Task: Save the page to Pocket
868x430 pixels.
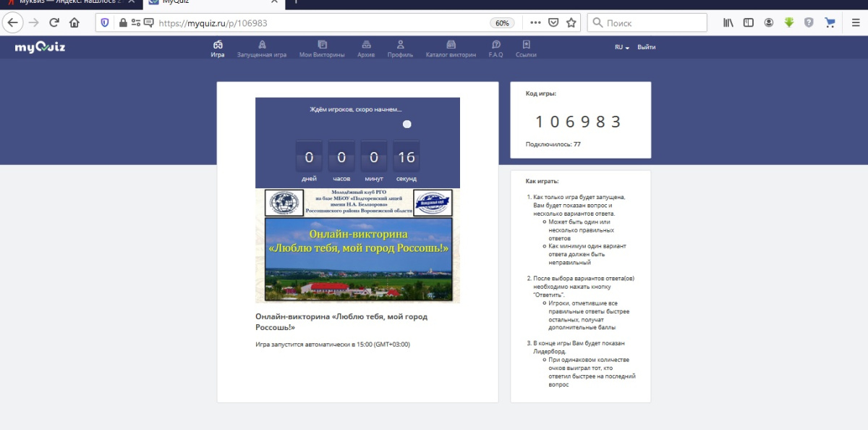Action: (553, 22)
